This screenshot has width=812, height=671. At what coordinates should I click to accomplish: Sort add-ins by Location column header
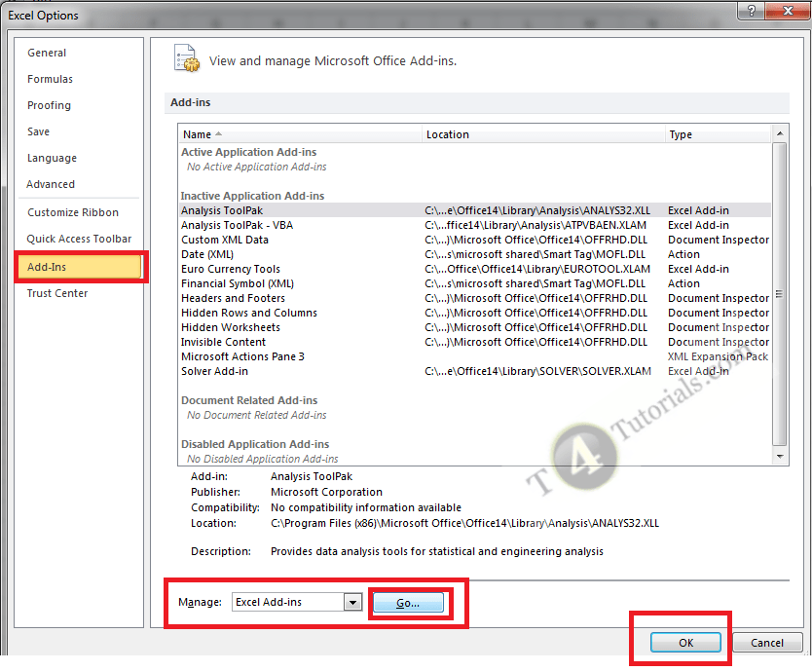point(543,134)
